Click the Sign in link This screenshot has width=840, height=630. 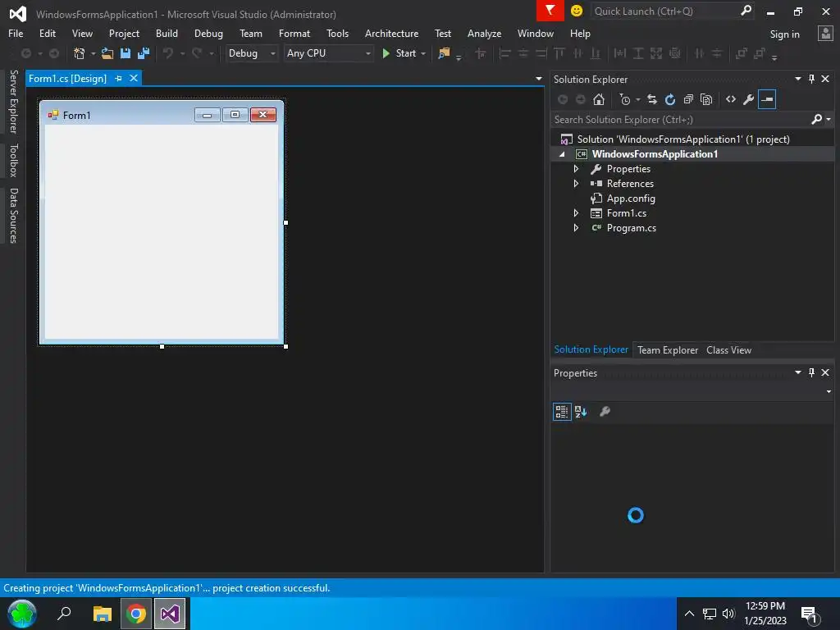click(x=784, y=34)
